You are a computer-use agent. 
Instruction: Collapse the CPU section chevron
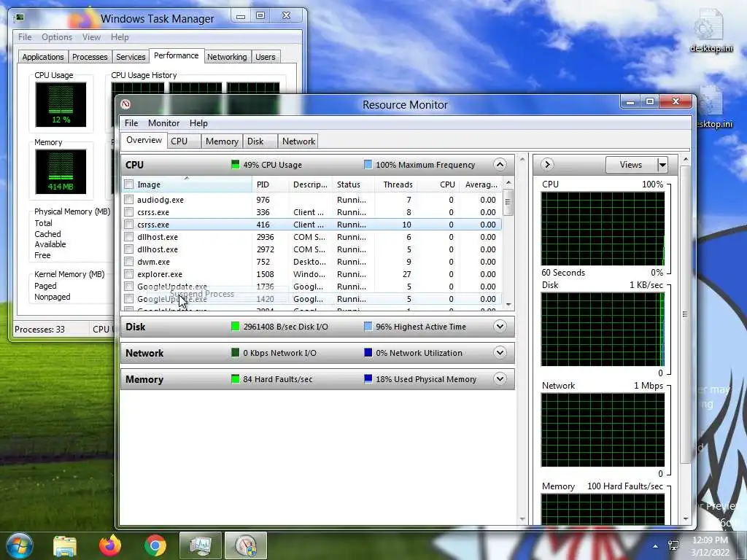point(500,165)
